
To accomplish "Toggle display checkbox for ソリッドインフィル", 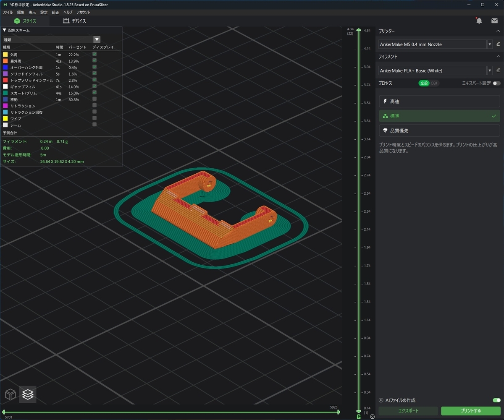I will click(94, 73).
